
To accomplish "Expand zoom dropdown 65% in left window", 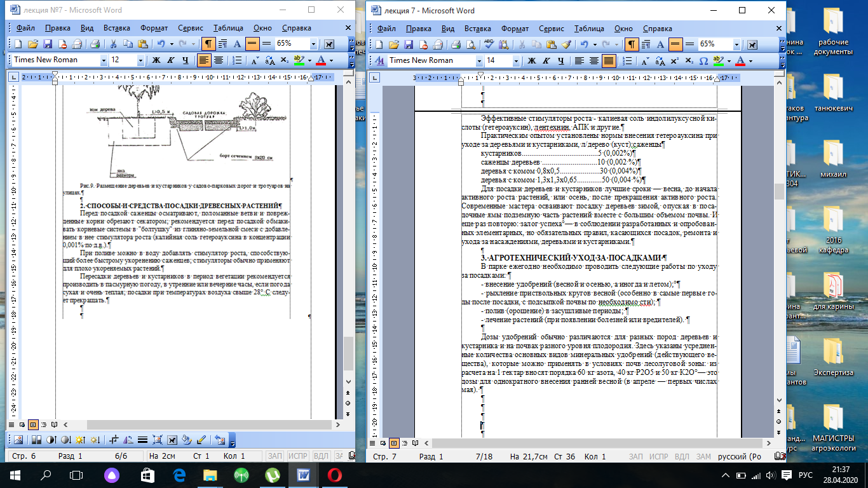I will (313, 44).
